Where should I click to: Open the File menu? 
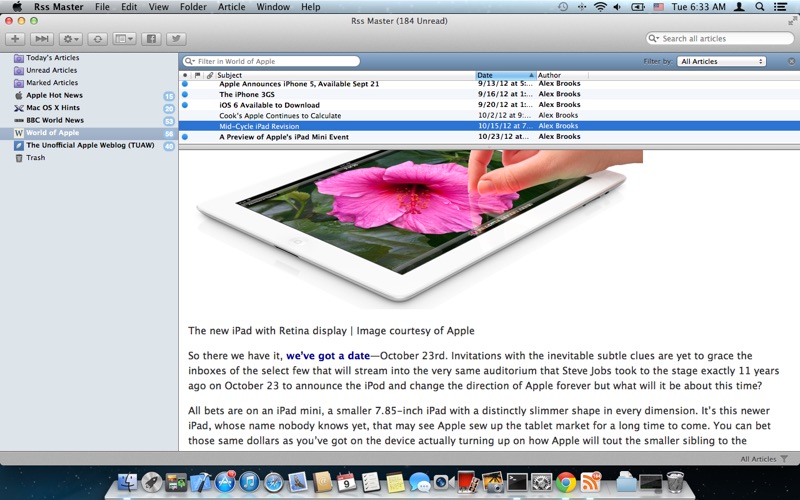[x=102, y=7]
